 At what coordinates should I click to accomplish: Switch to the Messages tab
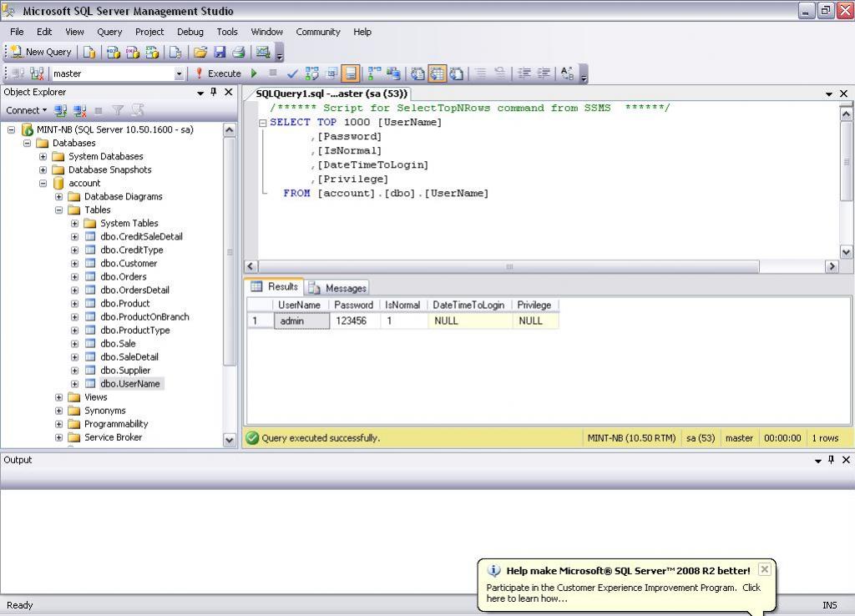[x=337, y=288]
